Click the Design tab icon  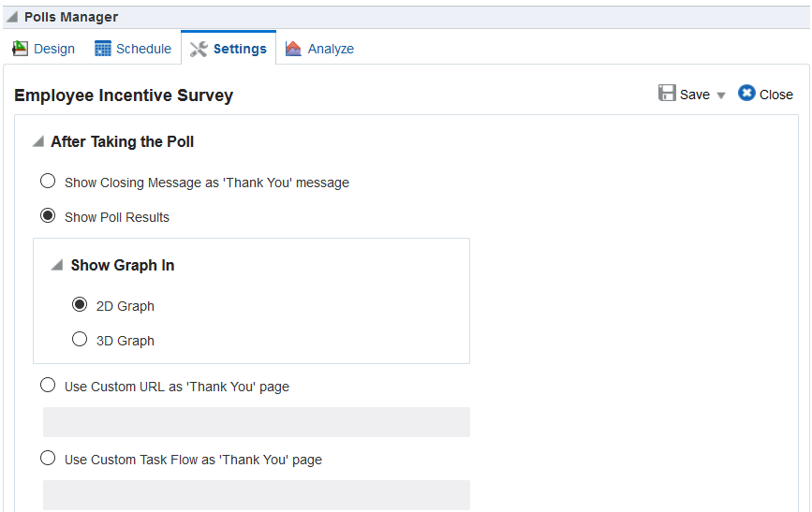21,49
